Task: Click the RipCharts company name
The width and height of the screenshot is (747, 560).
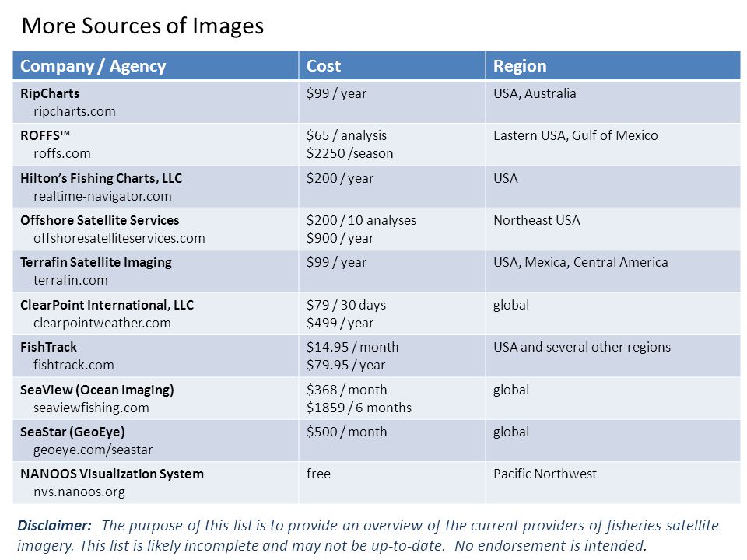Action: pyautogui.click(x=50, y=93)
